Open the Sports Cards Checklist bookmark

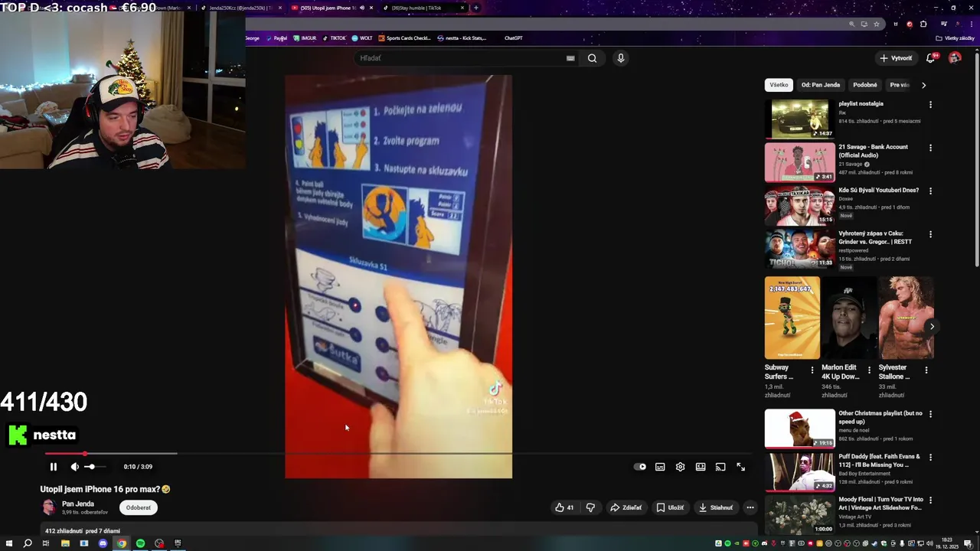(405, 38)
